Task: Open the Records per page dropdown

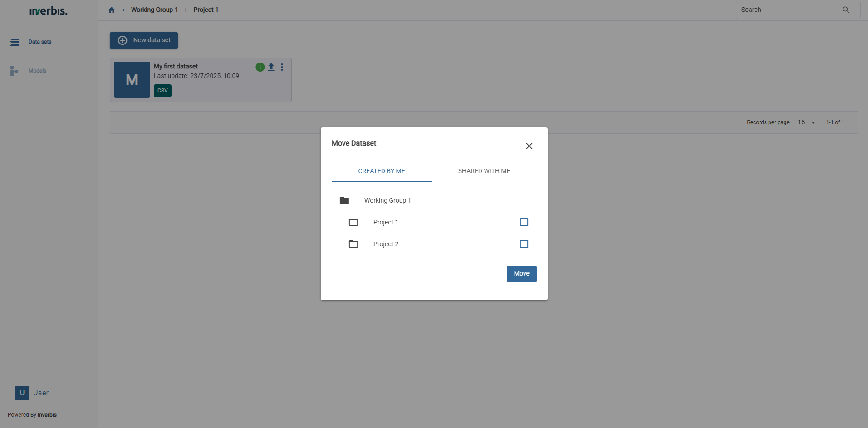Action: [x=807, y=122]
